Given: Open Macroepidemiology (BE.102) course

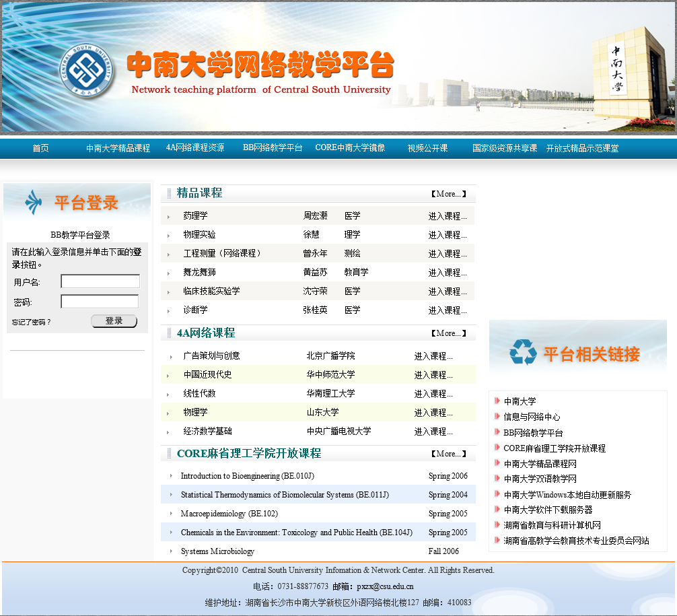Looking at the screenshot, I should tap(229, 514).
